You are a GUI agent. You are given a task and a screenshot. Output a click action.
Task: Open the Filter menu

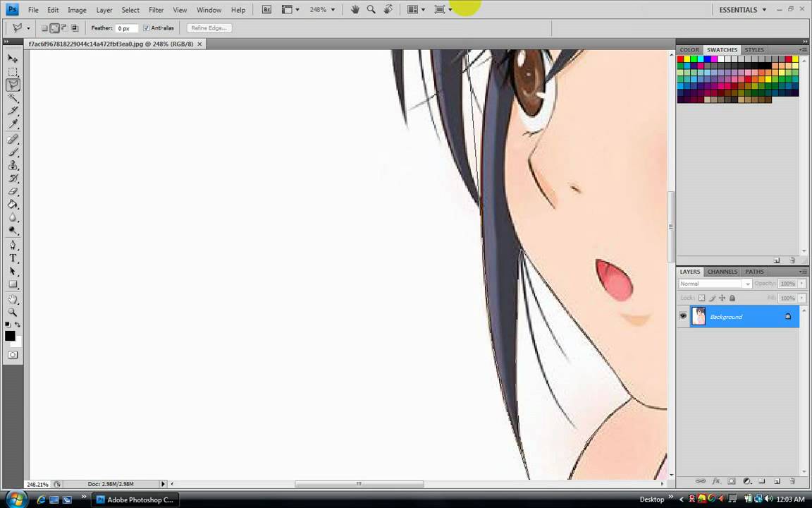coord(156,10)
